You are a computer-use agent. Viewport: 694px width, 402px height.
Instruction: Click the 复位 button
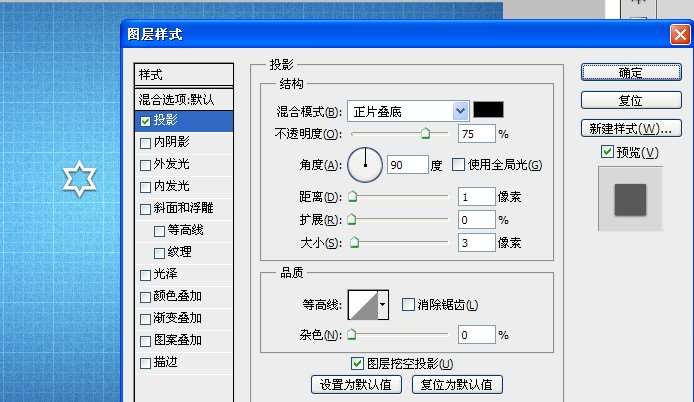click(631, 100)
